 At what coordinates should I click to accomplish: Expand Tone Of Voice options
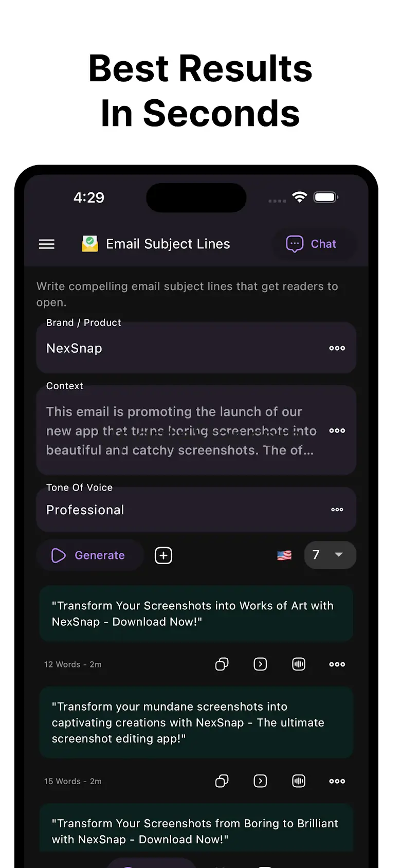click(x=337, y=510)
